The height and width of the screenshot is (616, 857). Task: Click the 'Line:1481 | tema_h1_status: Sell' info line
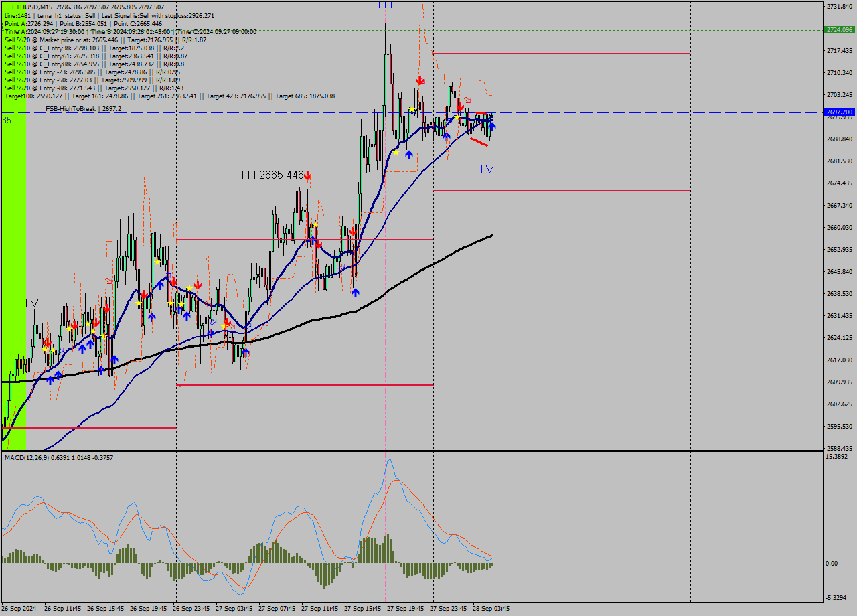click(x=109, y=15)
